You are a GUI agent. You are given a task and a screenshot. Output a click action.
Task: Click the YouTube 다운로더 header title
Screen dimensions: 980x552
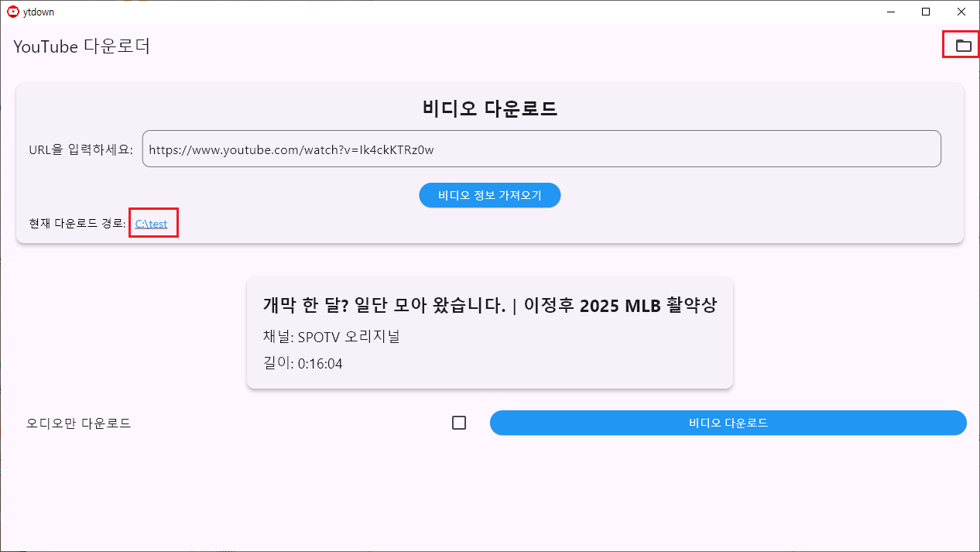coord(81,46)
